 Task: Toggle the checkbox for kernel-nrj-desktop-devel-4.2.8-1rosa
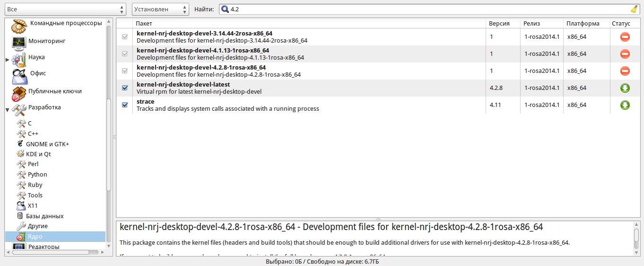[x=125, y=71]
